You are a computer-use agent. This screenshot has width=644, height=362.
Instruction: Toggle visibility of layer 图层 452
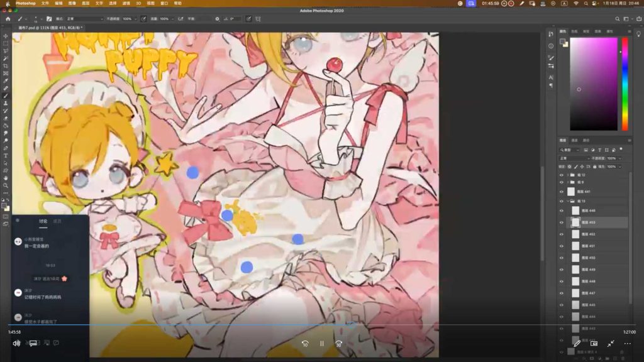pos(562,234)
